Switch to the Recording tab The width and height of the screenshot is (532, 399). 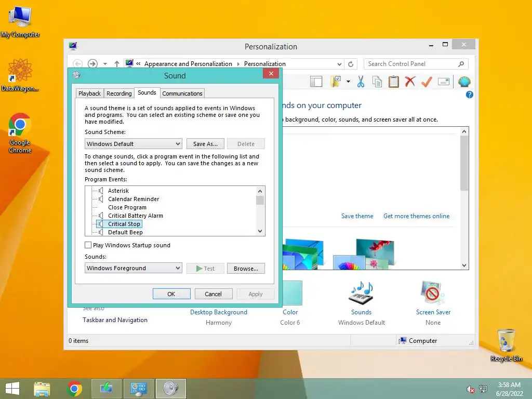pos(119,94)
